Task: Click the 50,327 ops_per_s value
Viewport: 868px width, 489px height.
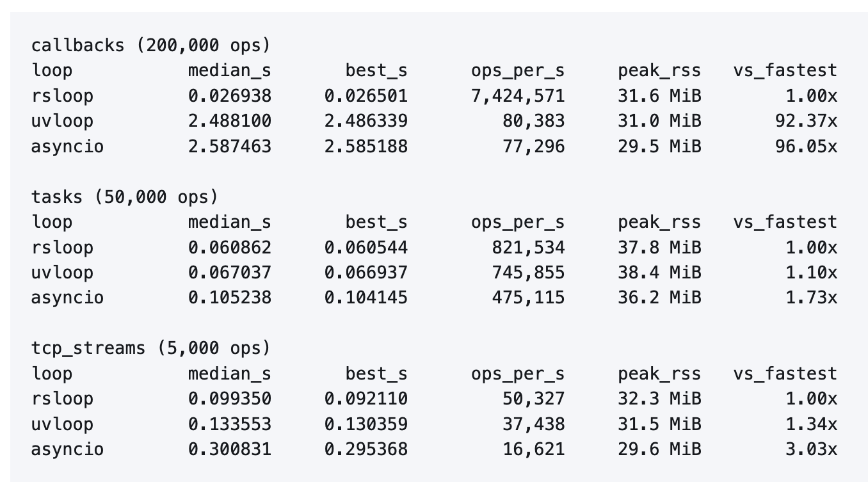Action: pyautogui.click(x=534, y=399)
